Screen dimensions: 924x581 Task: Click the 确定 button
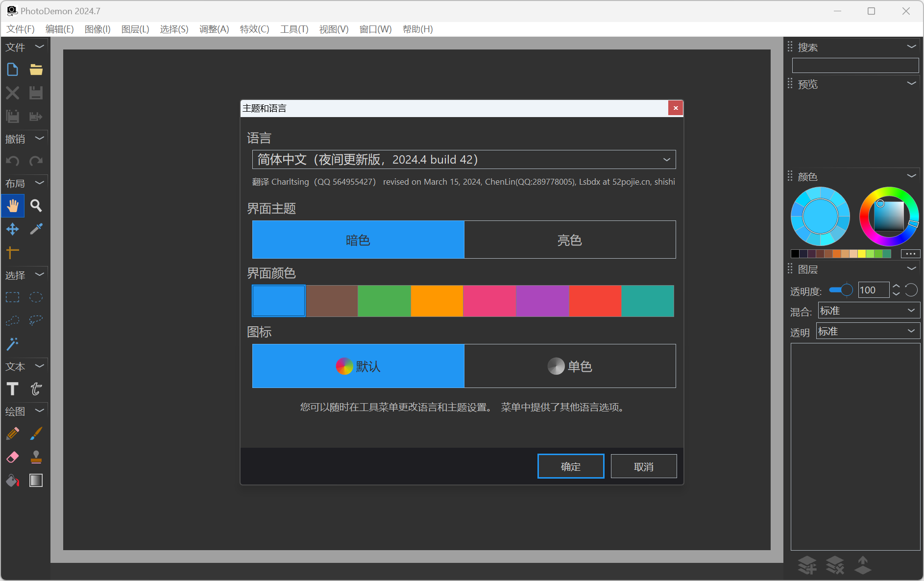[x=571, y=466]
